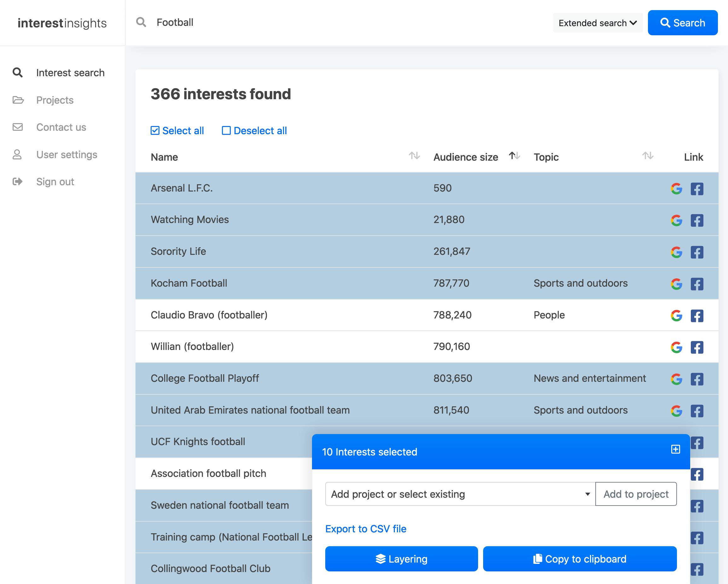Toggle the United Arab Emirates national football team row
728x584 pixels.
(427, 410)
